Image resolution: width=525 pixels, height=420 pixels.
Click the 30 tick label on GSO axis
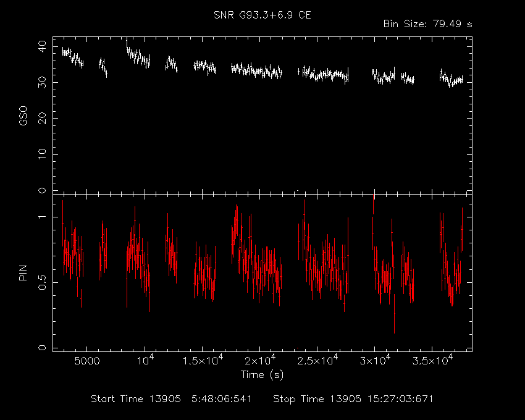[42, 82]
